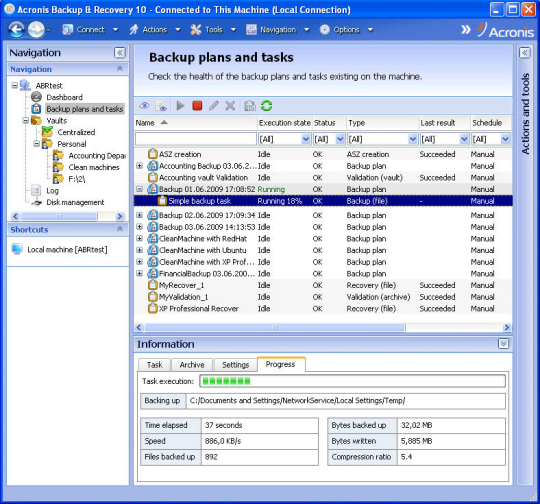Click the Local machine shortcut icon
Screen dimensions: 540x504
[x=17, y=249]
